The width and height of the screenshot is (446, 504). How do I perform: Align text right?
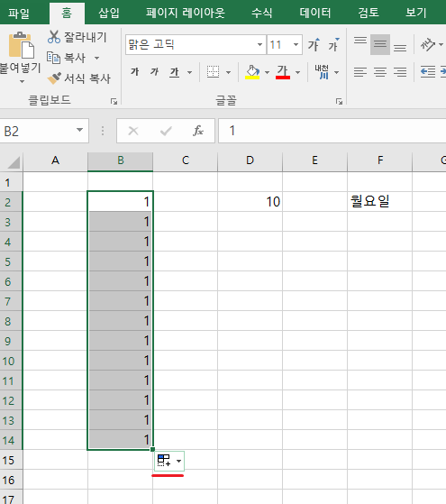tap(400, 72)
